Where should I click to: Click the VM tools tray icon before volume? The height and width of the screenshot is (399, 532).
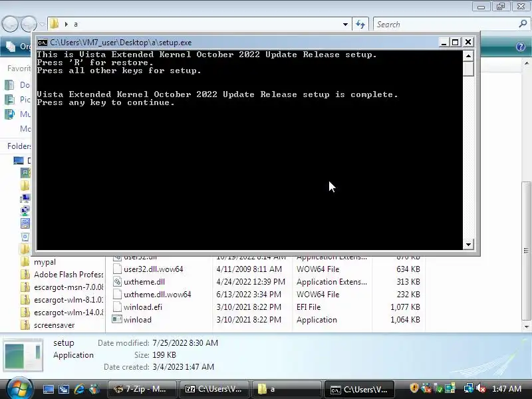tap(469, 388)
